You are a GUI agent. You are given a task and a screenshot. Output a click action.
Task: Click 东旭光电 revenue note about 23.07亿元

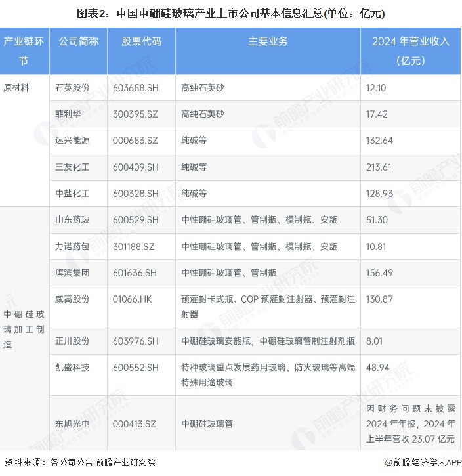[x=411, y=423]
